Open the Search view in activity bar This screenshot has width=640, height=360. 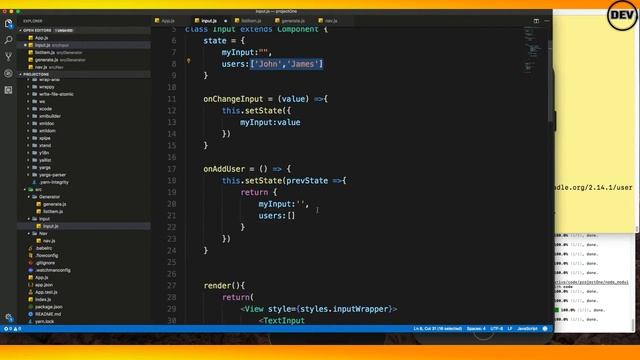[x=8, y=40]
